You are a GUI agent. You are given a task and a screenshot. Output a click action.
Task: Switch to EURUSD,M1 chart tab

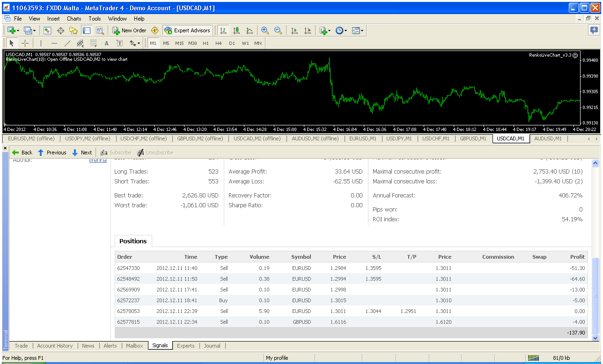[x=363, y=138]
